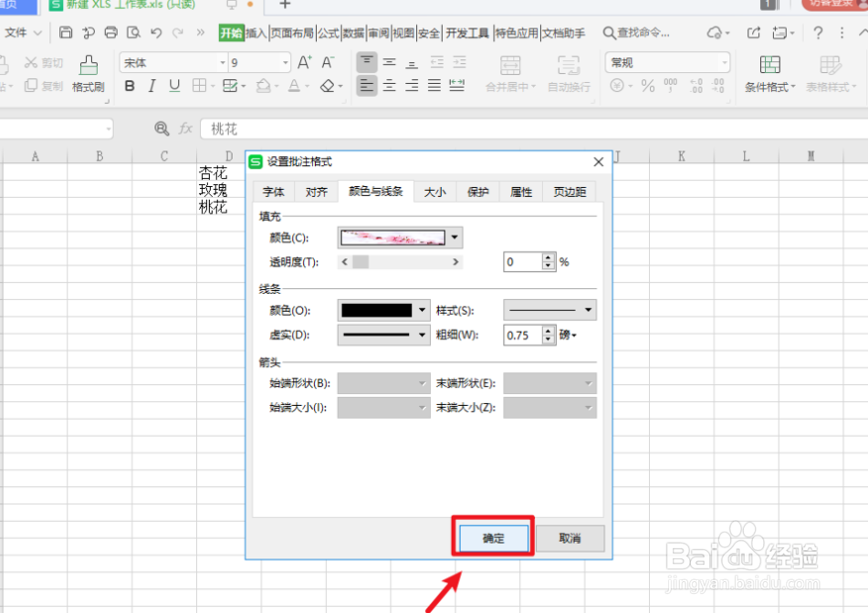The height and width of the screenshot is (613, 868).
Task: Click the Redo arrow icon
Action: coord(178,33)
